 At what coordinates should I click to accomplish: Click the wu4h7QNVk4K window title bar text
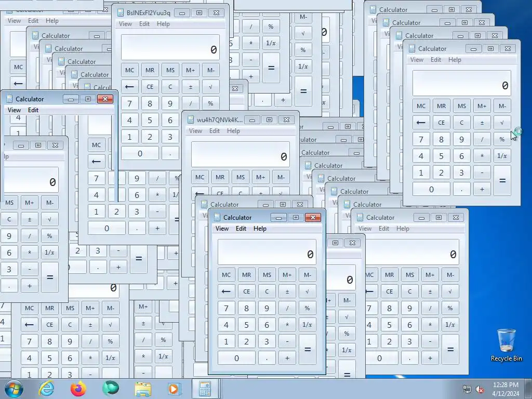(x=220, y=120)
